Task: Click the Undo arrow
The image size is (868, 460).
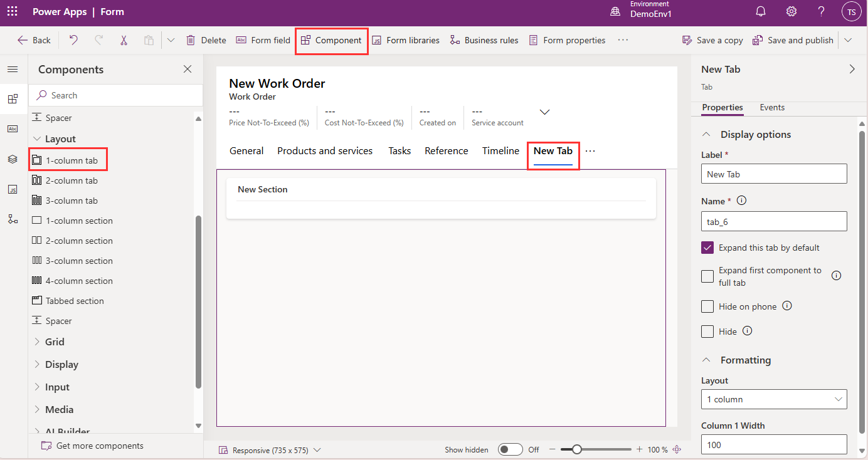Action: coord(73,40)
